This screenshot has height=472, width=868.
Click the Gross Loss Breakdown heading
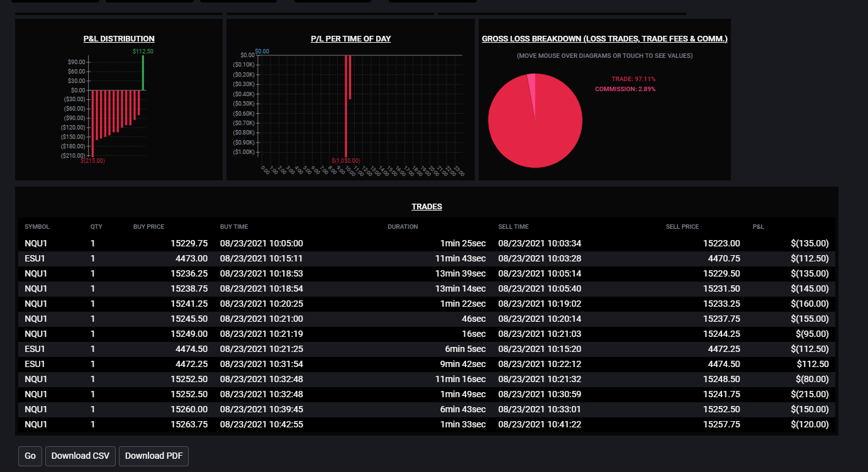[x=604, y=39]
